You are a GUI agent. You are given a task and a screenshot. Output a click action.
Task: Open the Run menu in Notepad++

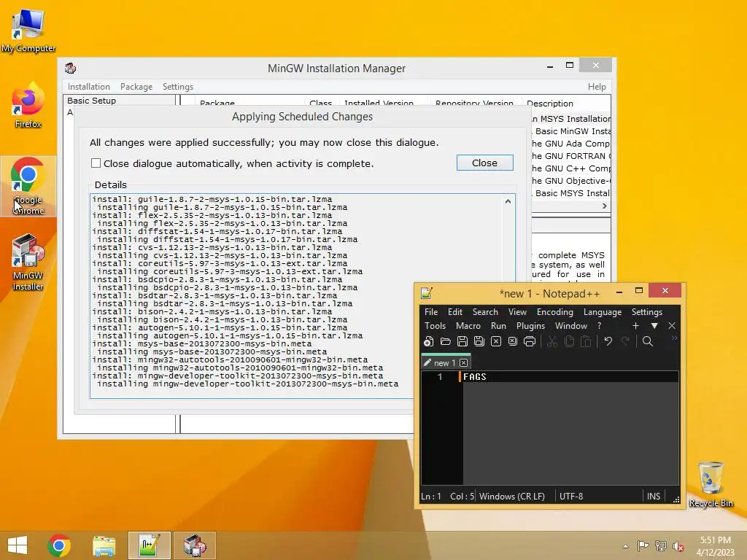pyautogui.click(x=498, y=326)
